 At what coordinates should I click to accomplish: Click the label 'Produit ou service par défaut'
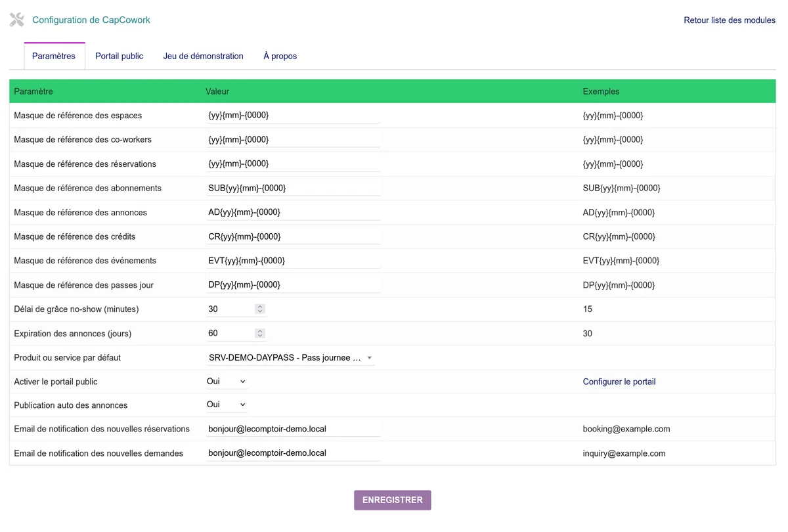(x=68, y=358)
